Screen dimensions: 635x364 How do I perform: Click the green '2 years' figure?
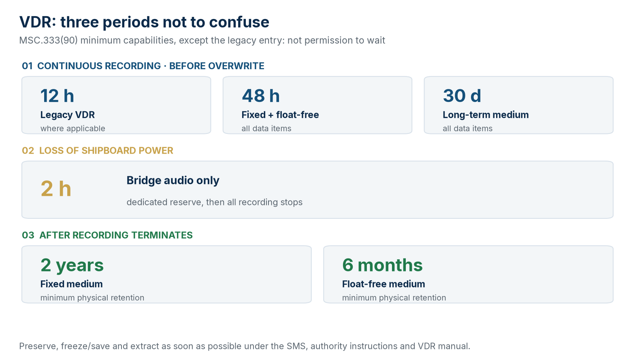tap(72, 265)
